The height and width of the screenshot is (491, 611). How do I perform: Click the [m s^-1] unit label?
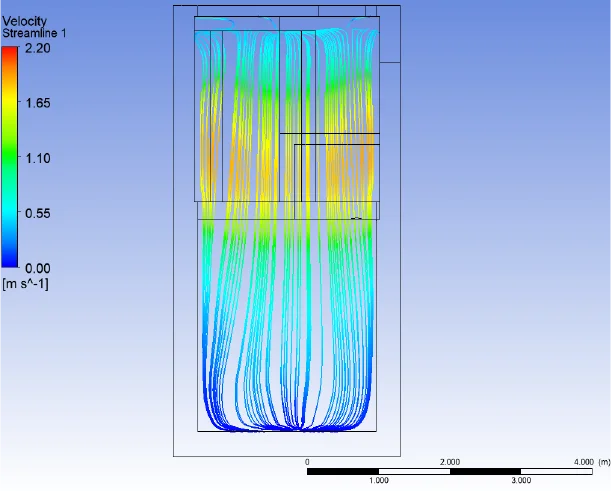click(25, 284)
